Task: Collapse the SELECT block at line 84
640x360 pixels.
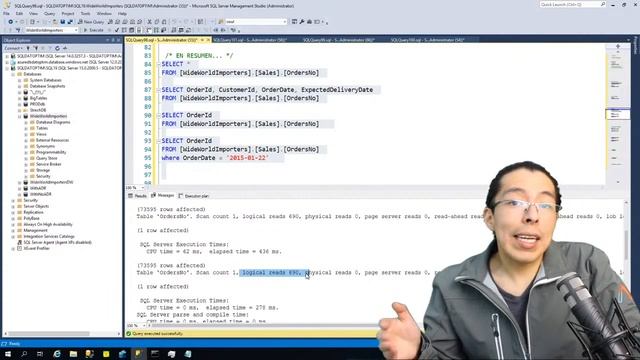Action: 158,64
